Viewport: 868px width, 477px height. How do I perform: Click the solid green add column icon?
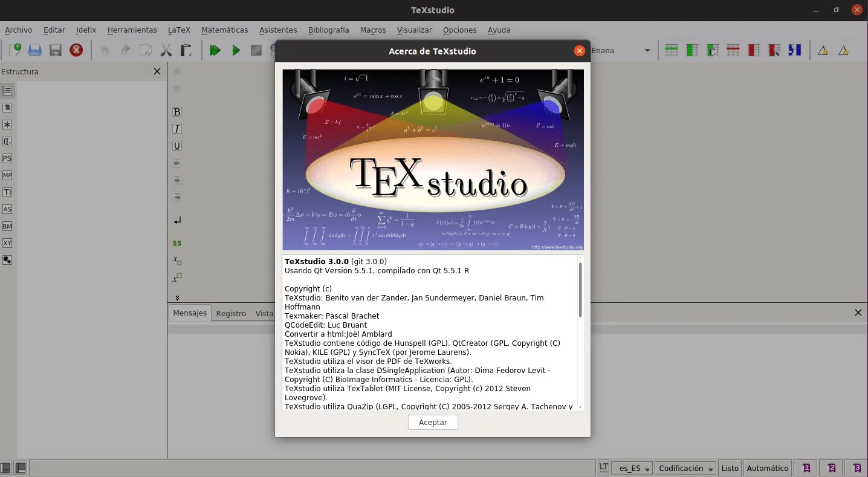692,50
